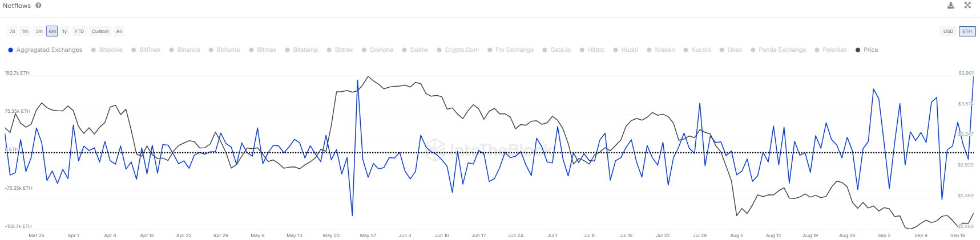Click the Netflows help question mark icon

pos(38,6)
